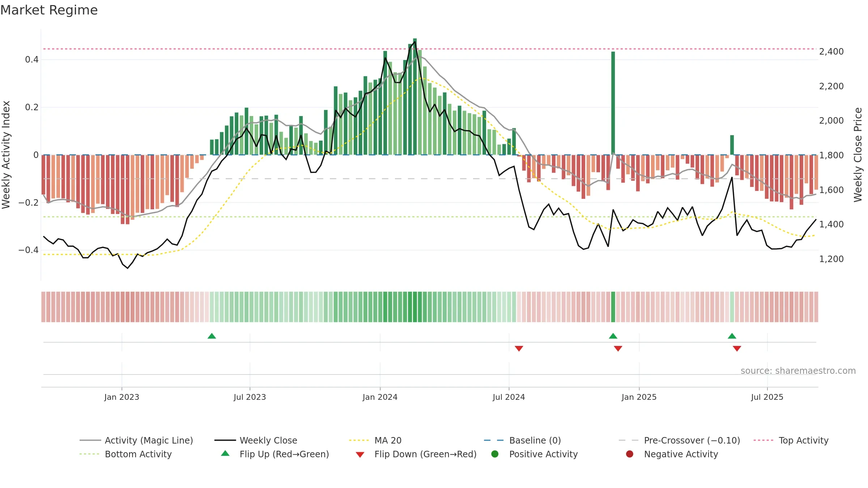The width and height of the screenshot is (868, 488).
Task: Click the 2,400 right-axis price label
Action: [x=831, y=52]
